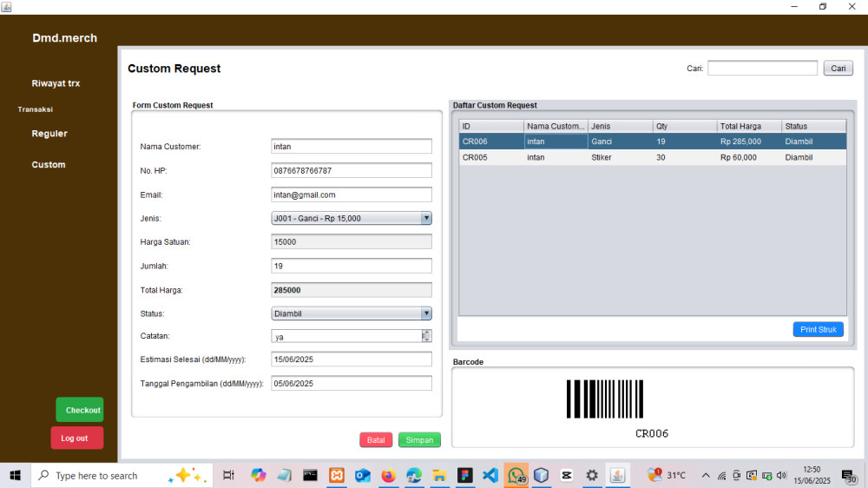Click the Estimasi Selesai date field
Viewport: 868px width, 488px height.
point(352,359)
